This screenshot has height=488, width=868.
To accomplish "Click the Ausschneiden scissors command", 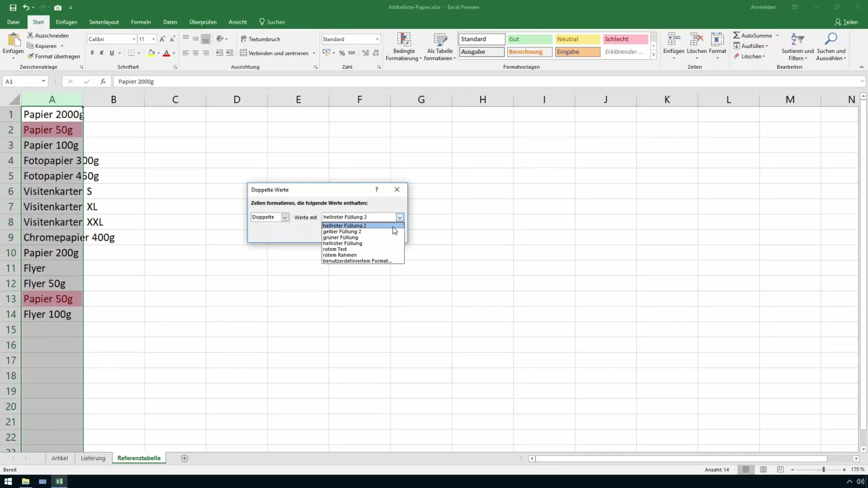I will (x=48, y=36).
